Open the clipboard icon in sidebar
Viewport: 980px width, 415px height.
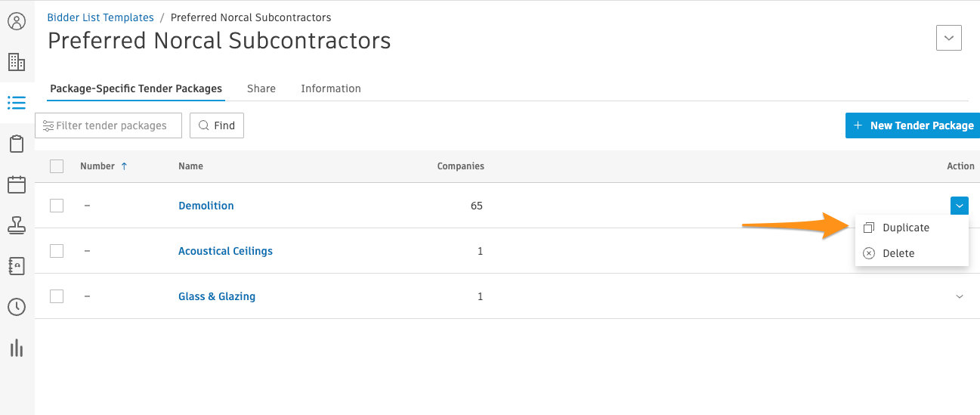coord(17,144)
